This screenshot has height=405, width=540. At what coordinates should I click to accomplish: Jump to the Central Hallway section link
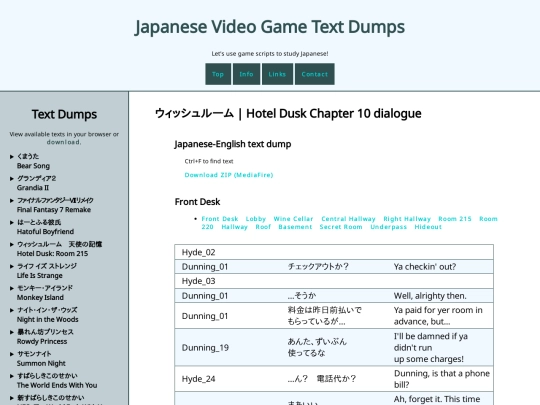[x=348, y=219]
